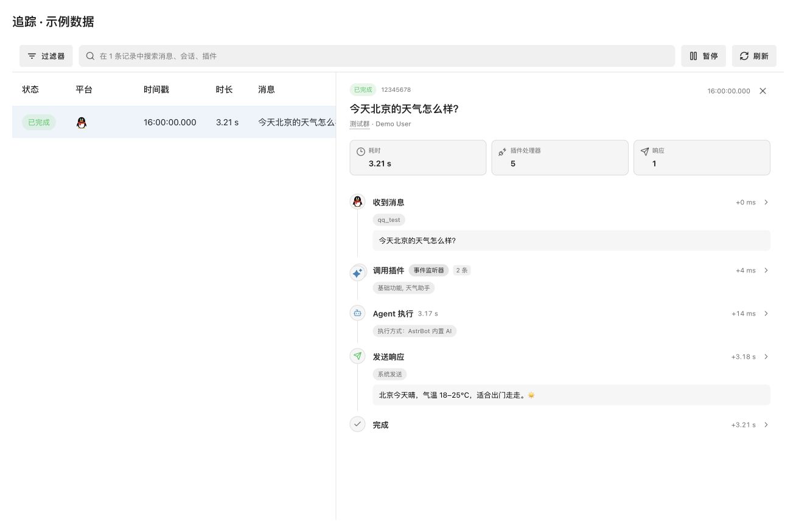Expand the 完成 step chevron
Image resolution: width=796 pixels, height=532 pixels.
766,424
